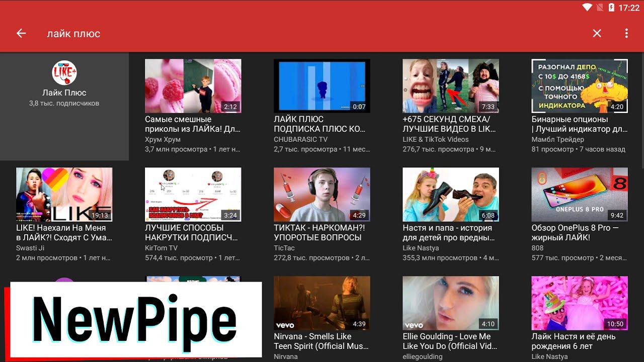This screenshot has height=362, width=644.
Task: Play the OnePlus 8 Pro thumbnail 9:42
Action: pyautogui.click(x=580, y=195)
